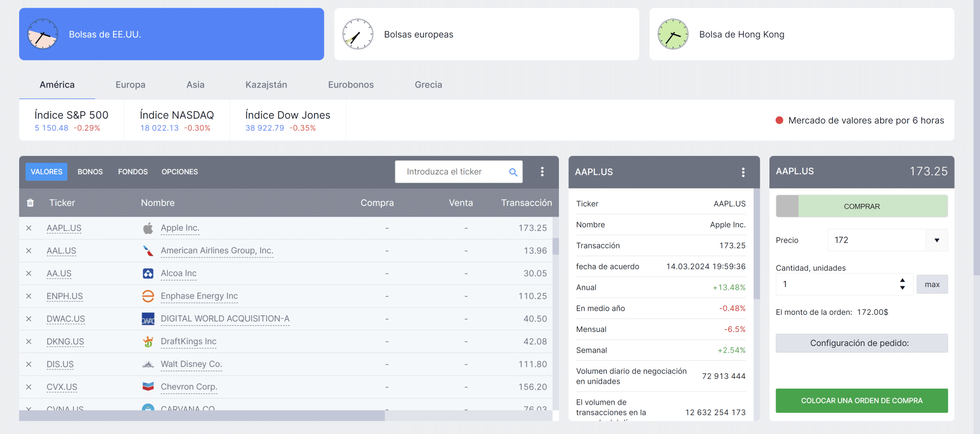The width and height of the screenshot is (980, 434).
Task: Click the max quantity button
Action: pyautogui.click(x=932, y=284)
